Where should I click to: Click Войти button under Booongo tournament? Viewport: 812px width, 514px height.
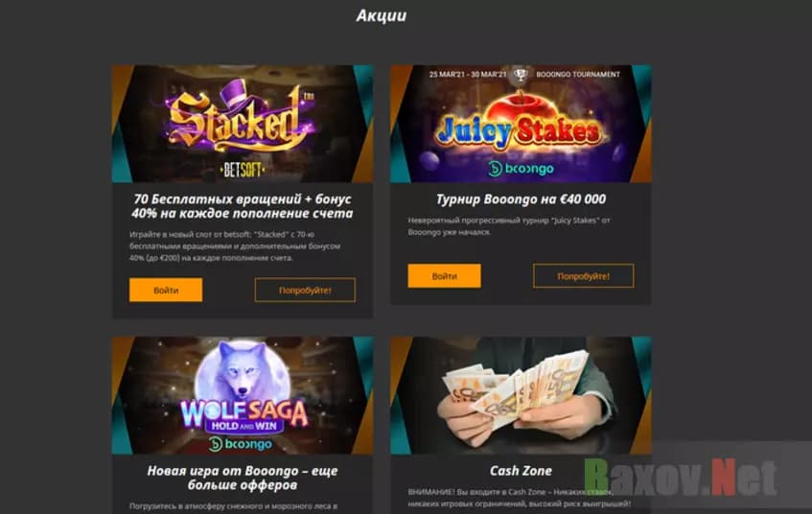[444, 276]
